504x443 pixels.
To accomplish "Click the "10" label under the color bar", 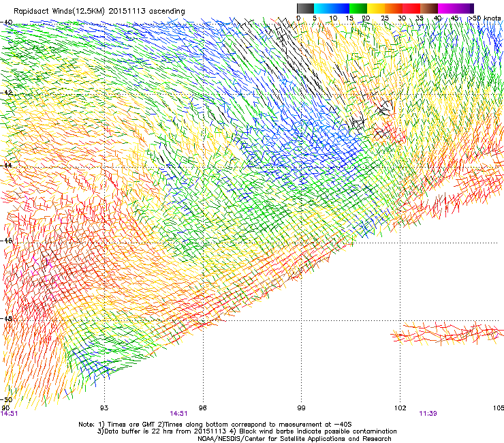I will point(333,18).
